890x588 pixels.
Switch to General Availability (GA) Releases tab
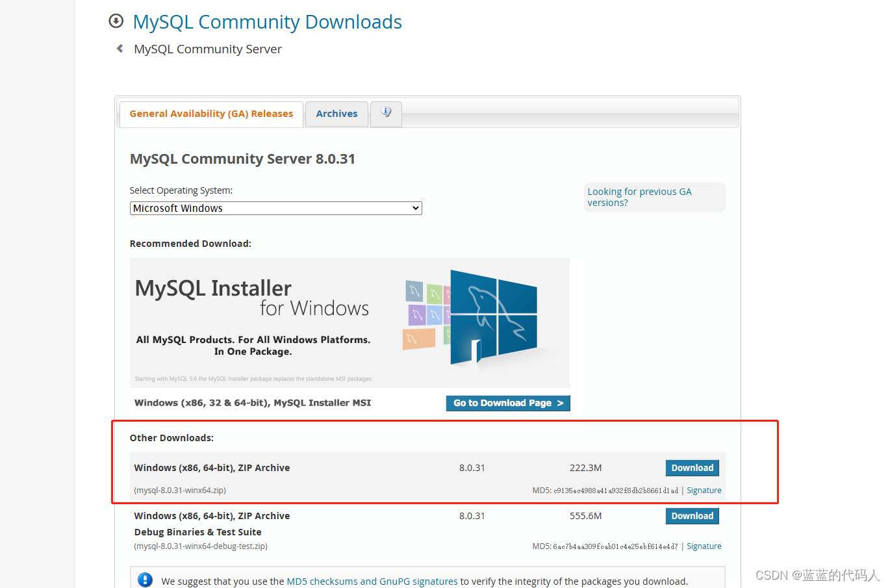coord(211,114)
